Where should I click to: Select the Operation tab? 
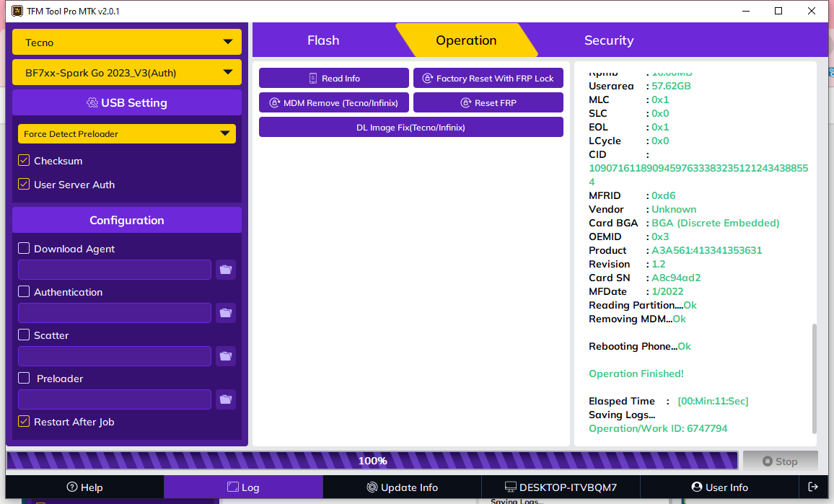(466, 40)
